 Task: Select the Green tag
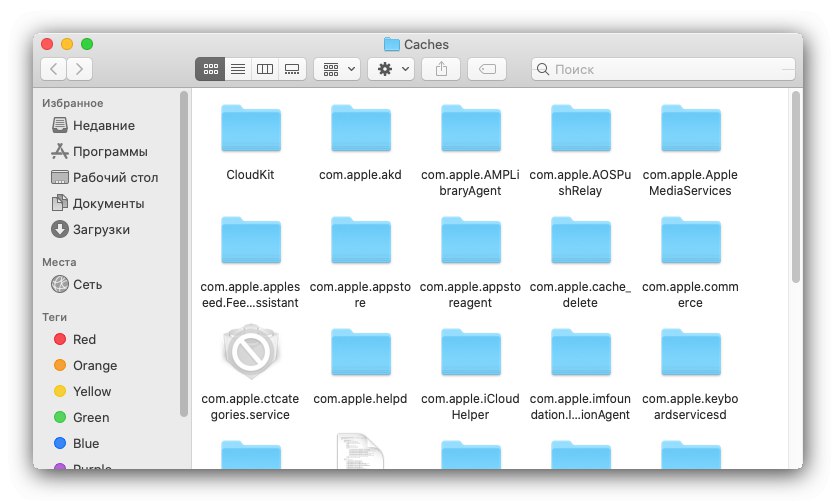click(x=82, y=418)
